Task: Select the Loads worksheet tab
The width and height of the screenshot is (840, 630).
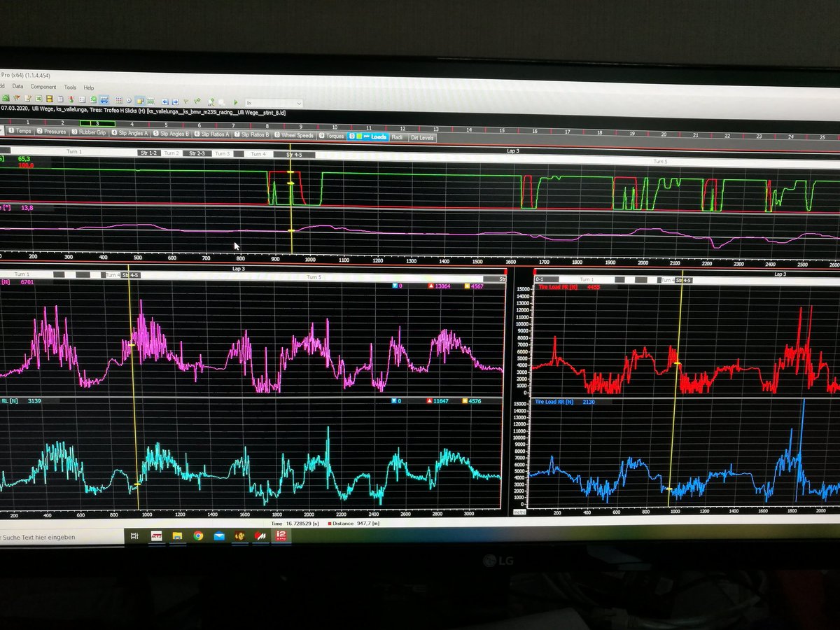Action: click(367, 136)
